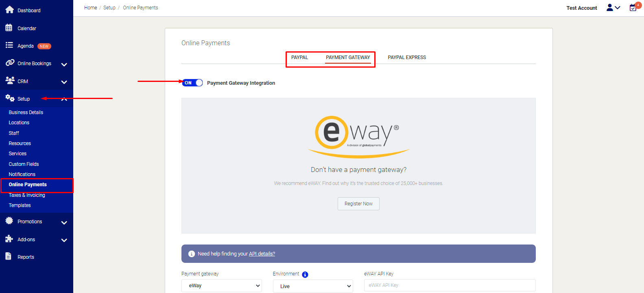Screen dimensions: 644x293
Task: Open Services in Setup menu
Action: click(x=17, y=154)
